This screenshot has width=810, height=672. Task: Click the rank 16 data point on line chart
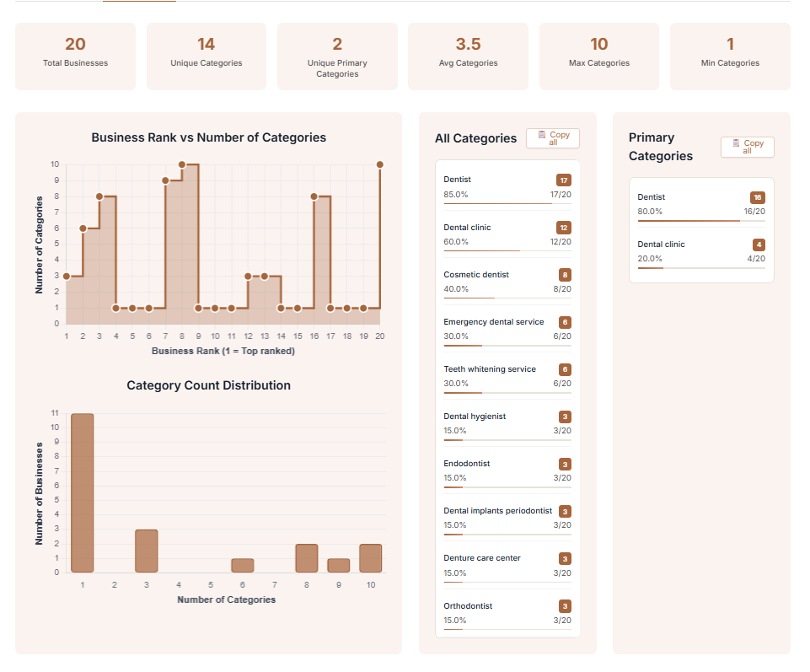click(x=314, y=196)
